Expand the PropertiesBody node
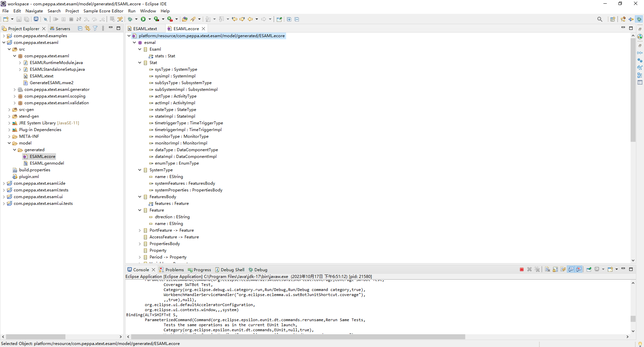The height and width of the screenshot is (347, 644). [x=140, y=244]
